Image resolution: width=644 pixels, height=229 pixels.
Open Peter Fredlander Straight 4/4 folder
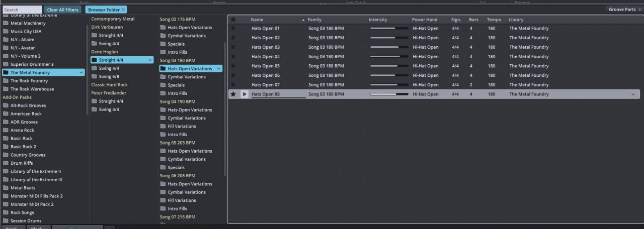coord(107,101)
